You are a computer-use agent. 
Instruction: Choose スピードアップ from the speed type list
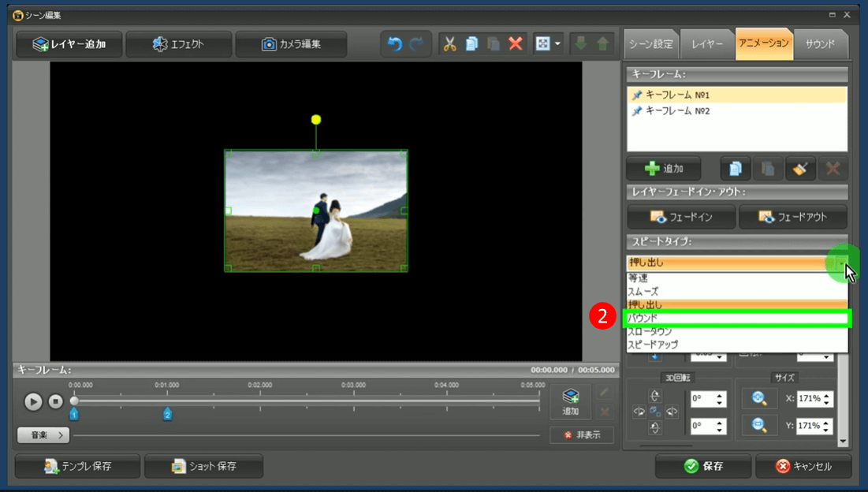737,345
